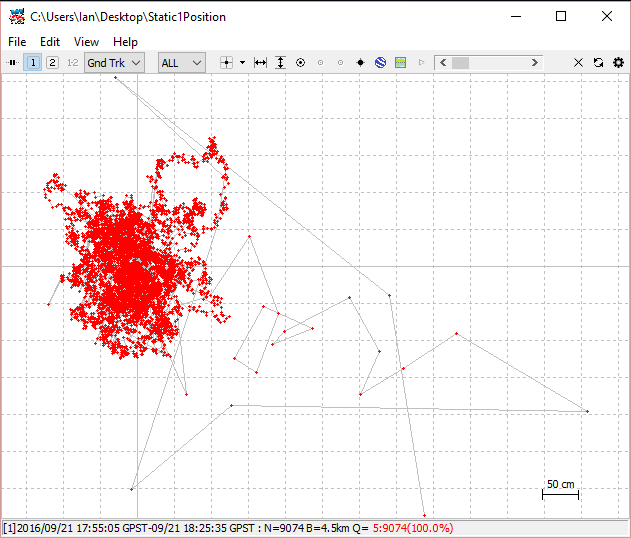Open the Help menu
Viewport: 631px width, 538px height.
pyautogui.click(x=125, y=42)
